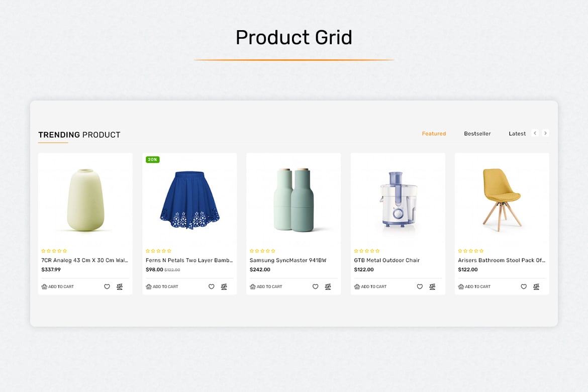Viewport: 588px width, 392px height.
Task: Wishlist the Arisers Bathroom Stool
Action: pyautogui.click(x=524, y=286)
